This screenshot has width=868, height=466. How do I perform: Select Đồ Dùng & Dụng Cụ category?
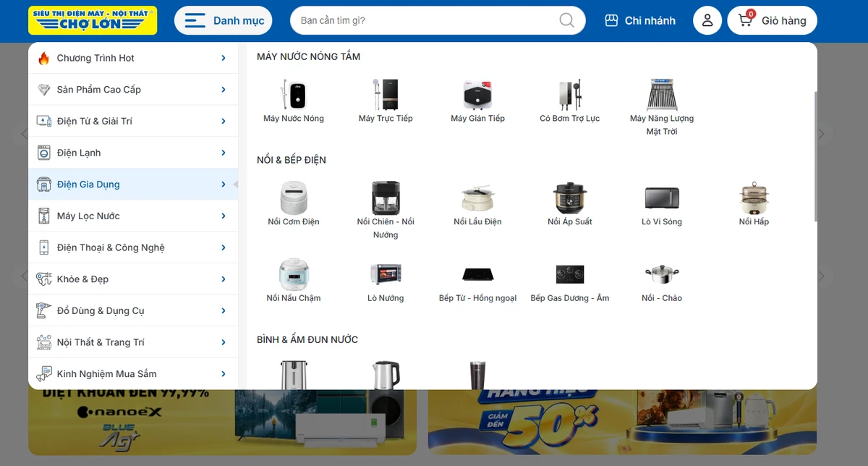coord(133,310)
